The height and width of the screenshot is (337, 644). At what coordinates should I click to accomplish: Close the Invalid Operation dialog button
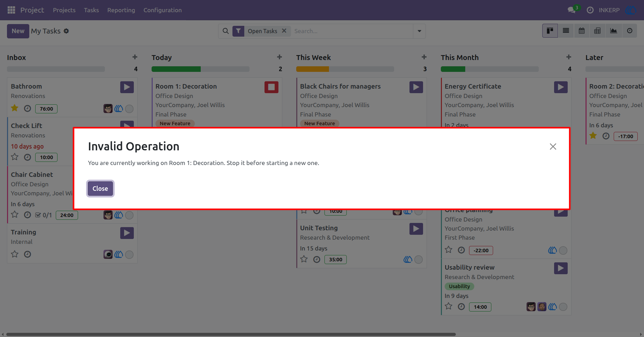pos(100,189)
